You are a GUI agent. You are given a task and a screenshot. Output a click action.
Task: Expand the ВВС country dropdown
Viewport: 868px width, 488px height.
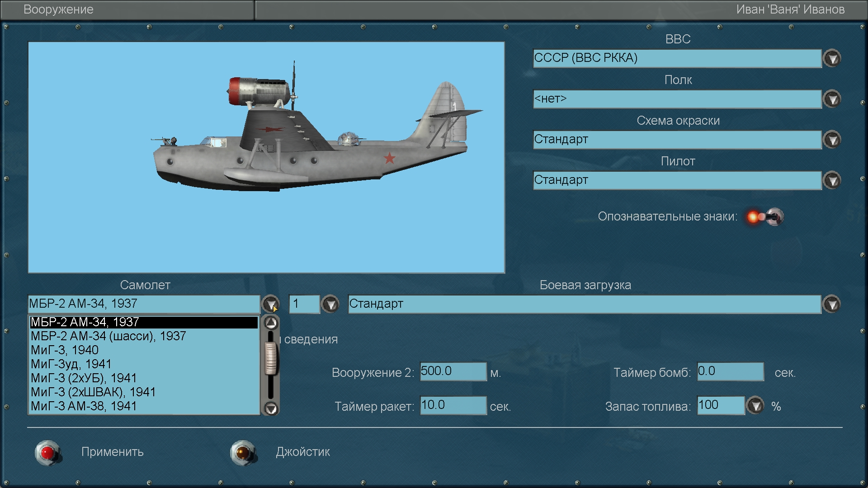tap(832, 58)
